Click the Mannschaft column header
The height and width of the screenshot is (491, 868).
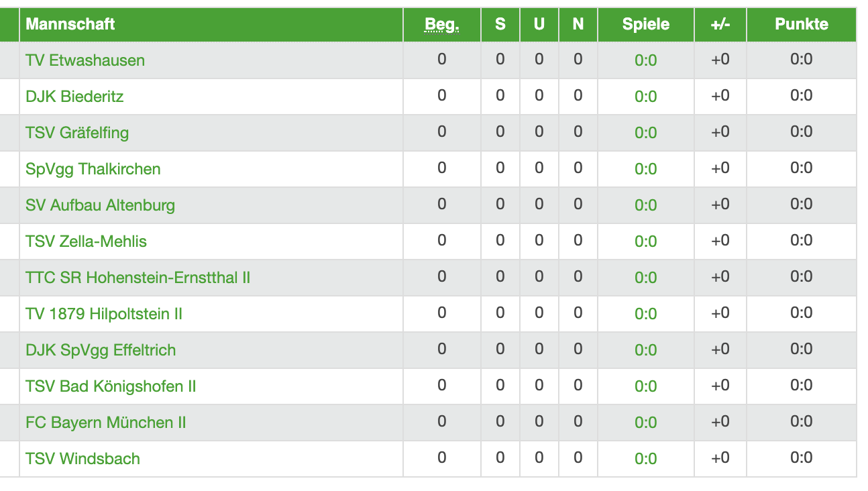click(70, 24)
